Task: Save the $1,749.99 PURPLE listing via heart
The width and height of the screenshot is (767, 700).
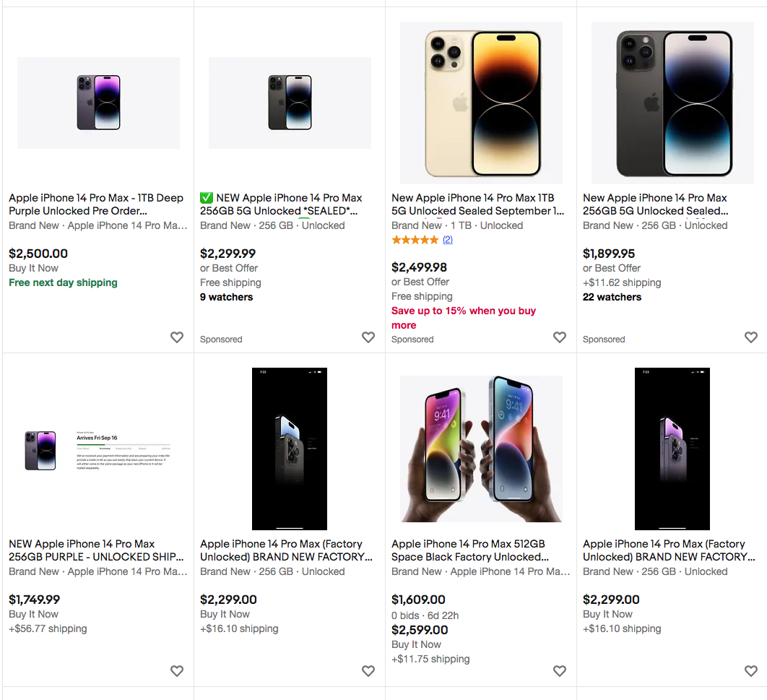Action: 177,671
